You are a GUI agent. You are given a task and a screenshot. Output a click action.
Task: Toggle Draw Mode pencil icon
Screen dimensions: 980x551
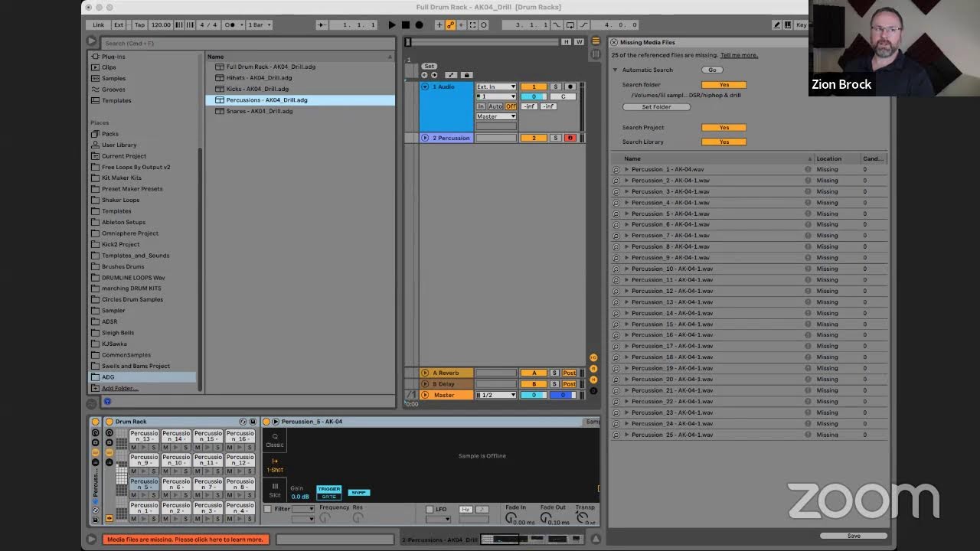[776, 24]
